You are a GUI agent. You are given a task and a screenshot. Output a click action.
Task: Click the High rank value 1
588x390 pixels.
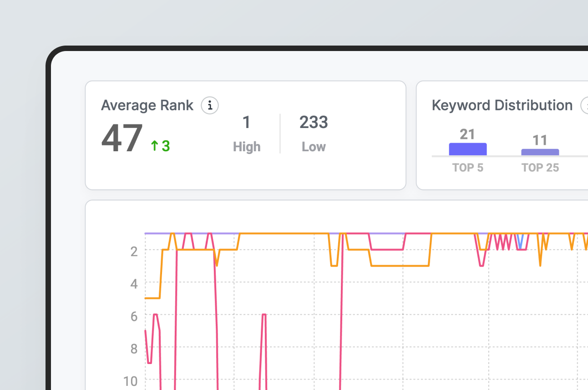coord(246,123)
